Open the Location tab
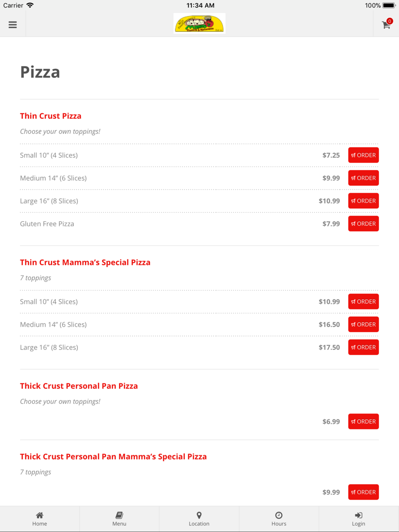The height and width of the screenshot is (532, 399). (x=199, y=519)
